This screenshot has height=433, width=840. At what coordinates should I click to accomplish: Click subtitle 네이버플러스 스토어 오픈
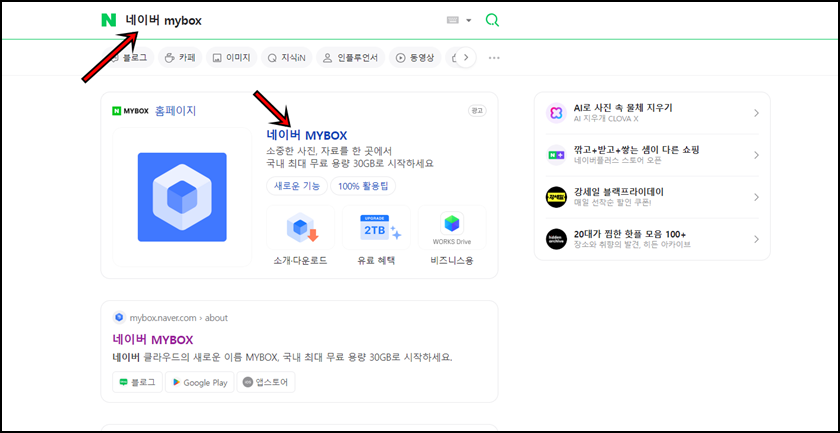tap(618, 160)
